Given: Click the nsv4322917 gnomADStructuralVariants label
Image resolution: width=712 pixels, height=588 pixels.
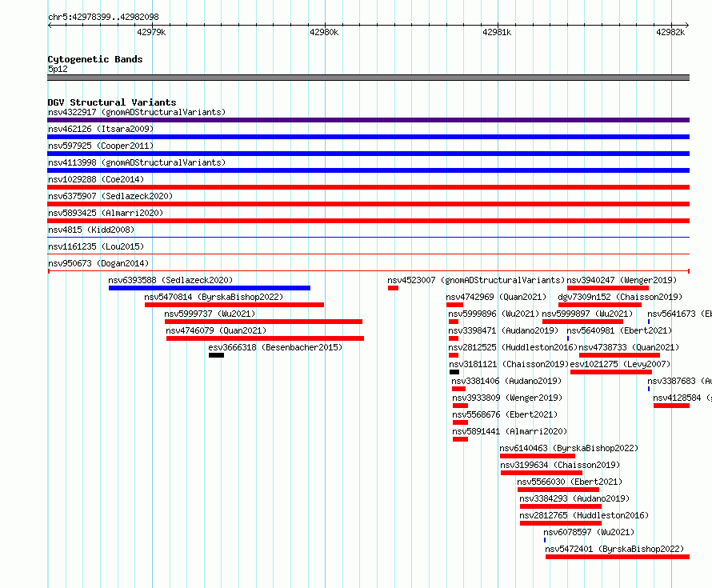Looking at the screenshot, I should [137, 112].
